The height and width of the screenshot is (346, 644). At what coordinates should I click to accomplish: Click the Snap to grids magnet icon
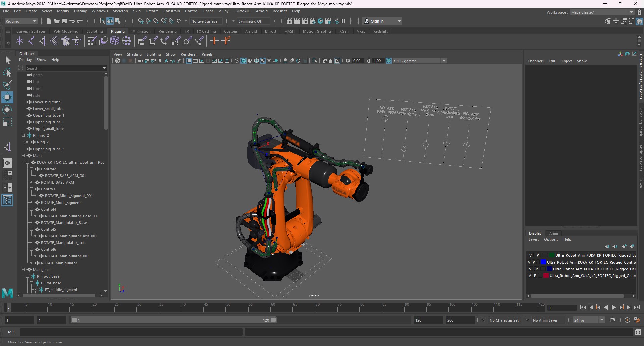(x=140, y=21)
